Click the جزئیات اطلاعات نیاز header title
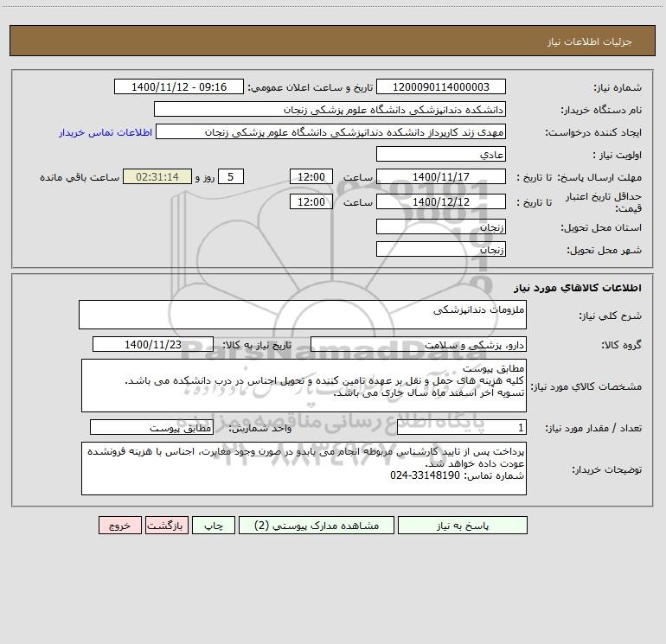 [590, 41]
